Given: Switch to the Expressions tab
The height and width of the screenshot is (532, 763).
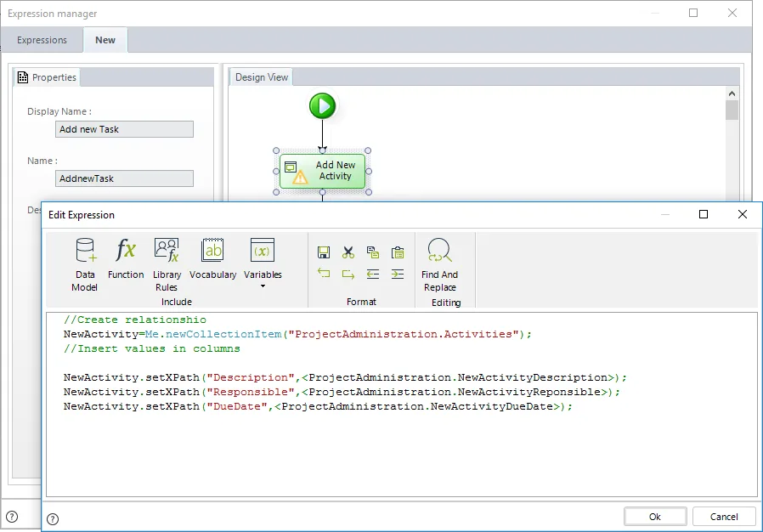Looking at the screenshot, I should click(x=42, y=40).
